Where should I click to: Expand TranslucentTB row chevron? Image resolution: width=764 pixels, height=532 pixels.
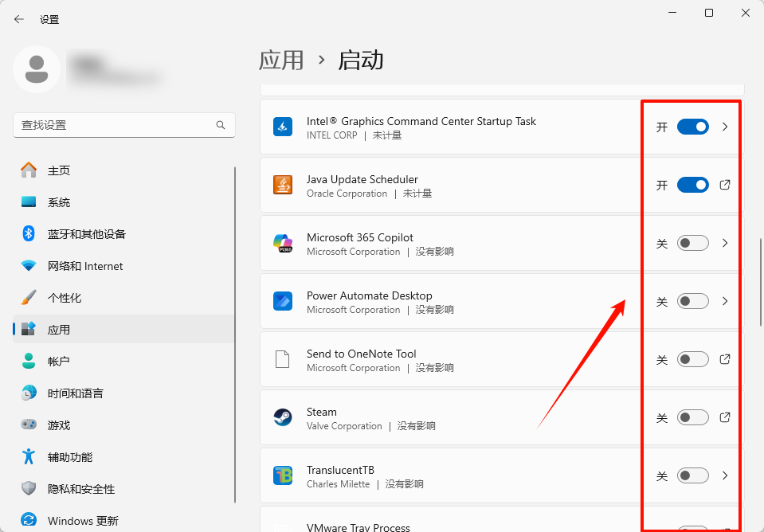click(x=725, y=475)
